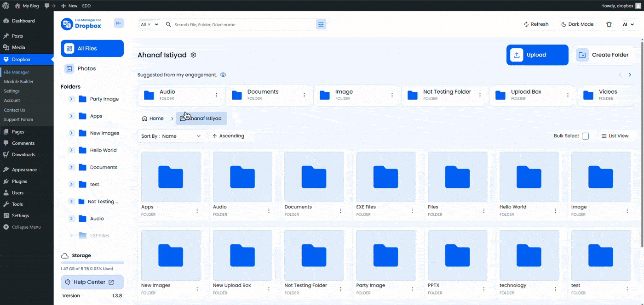Click the settings gear beside Ahanaf Istiyad

pos(193,55)
